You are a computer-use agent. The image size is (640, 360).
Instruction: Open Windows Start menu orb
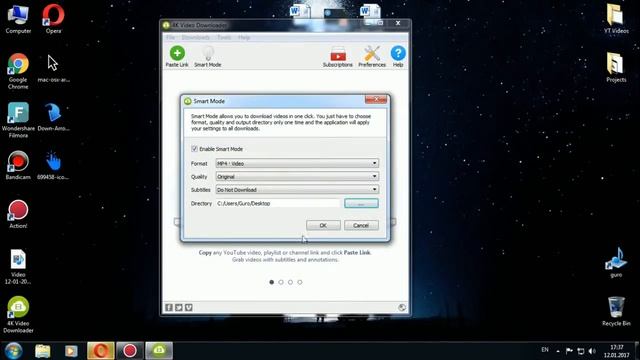coord(13,351)
